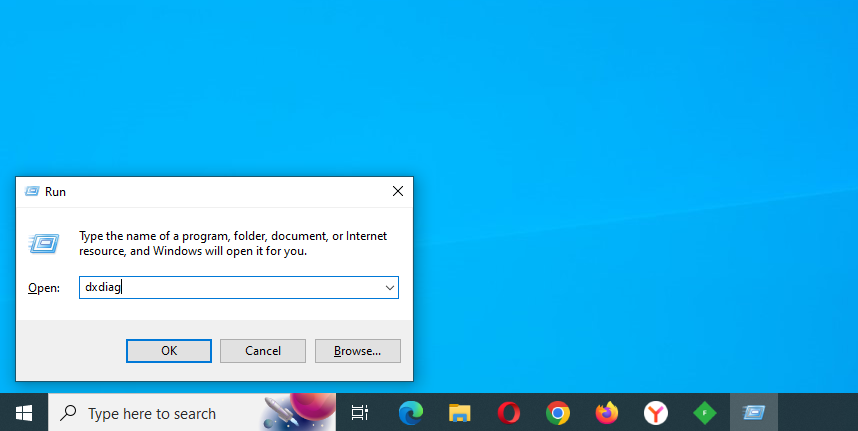The height and width of the screenshot is (431, 858).
Task: Click the text 'Type the name of a program'
Action: click(x=154, y=236)
